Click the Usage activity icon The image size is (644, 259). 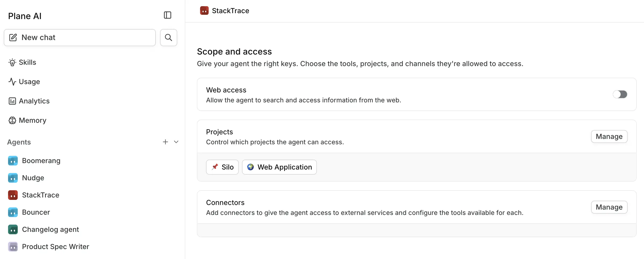tap(12, 82)
